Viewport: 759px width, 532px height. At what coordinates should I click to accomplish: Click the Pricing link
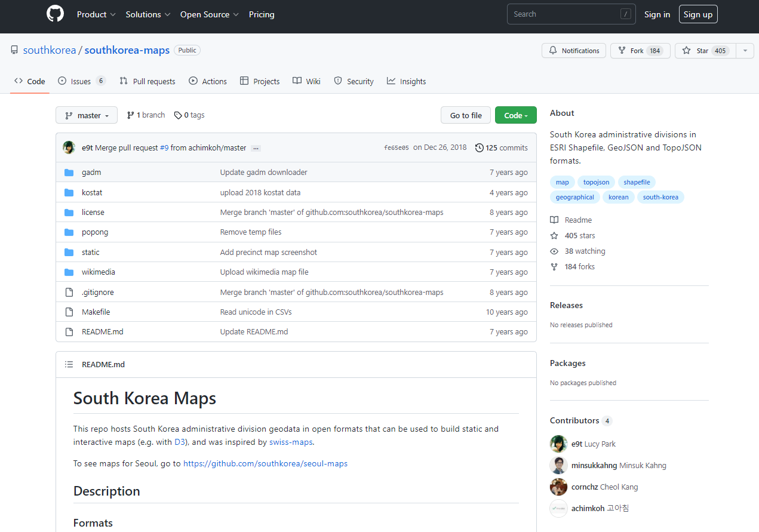262,14
